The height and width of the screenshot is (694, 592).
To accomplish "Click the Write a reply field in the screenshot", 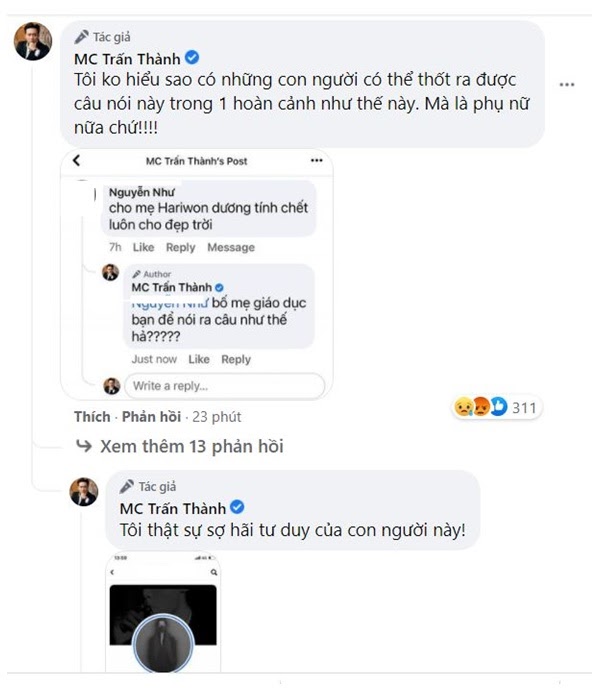I will [225, 386].
